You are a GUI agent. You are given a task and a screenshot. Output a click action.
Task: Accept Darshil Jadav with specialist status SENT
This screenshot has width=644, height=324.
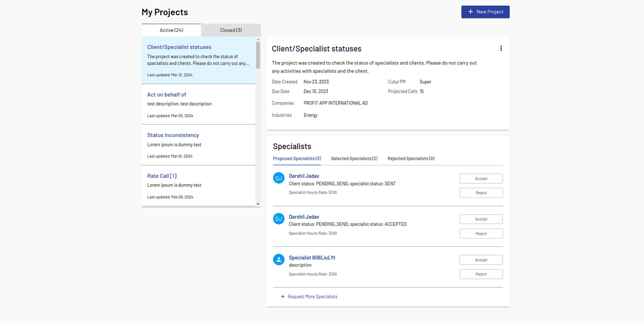tap(481, 178)
